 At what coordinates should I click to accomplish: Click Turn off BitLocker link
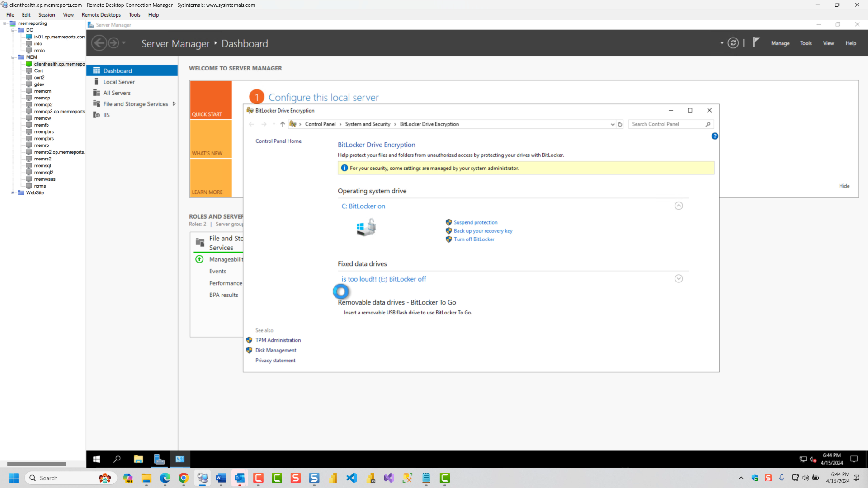(474, 239)
